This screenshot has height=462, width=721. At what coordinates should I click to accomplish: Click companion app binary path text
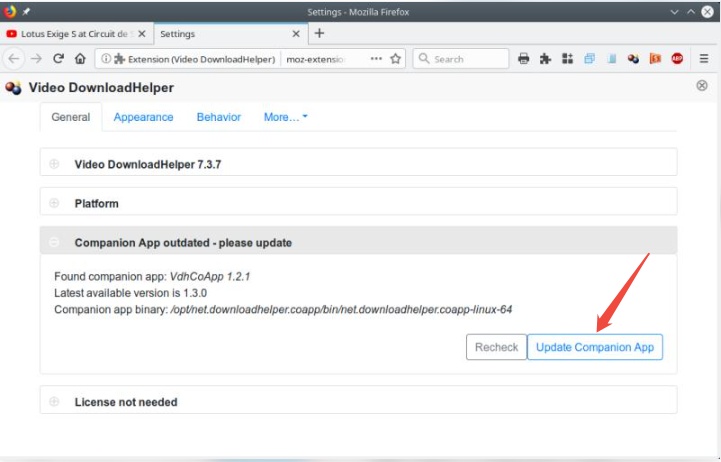click(341, 309)
